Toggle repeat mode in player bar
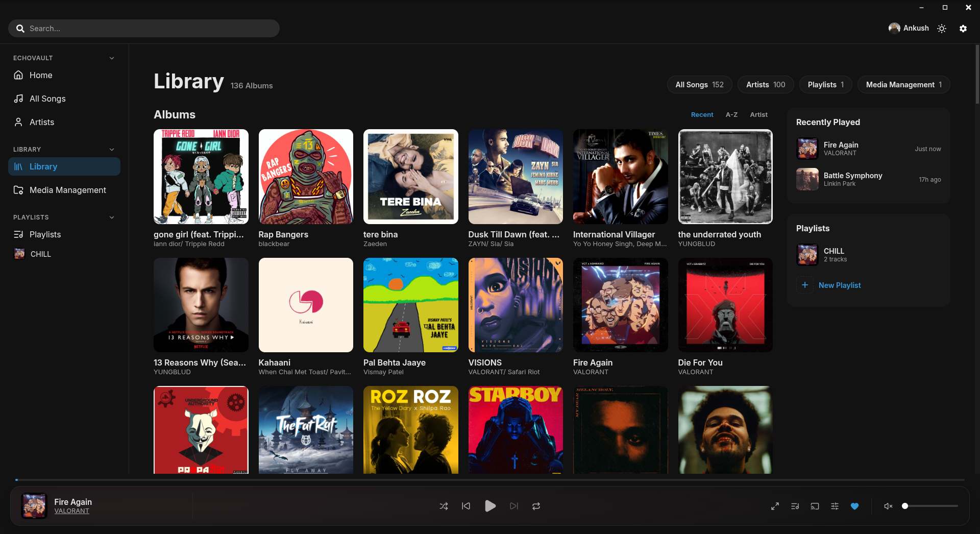Screen dimensions: 980x534 pyautogui.click(x=536, y=506)
